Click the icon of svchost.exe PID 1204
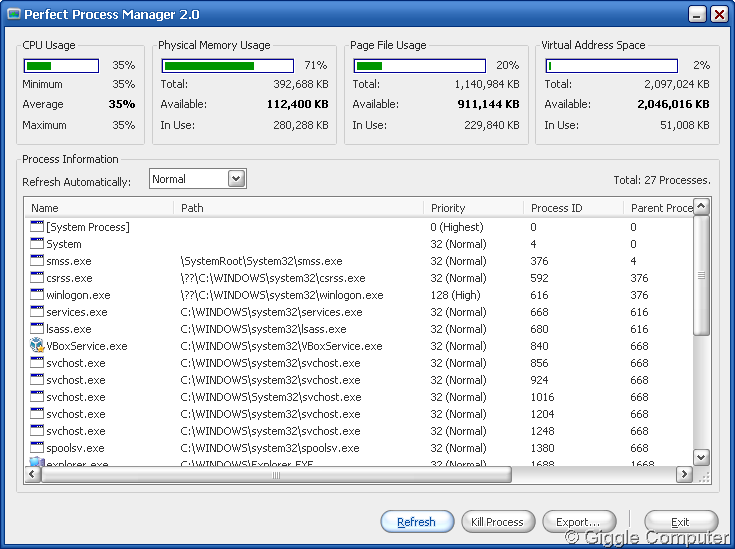The height and width of the screenshot is (549, 735). [x=37, y=414]
